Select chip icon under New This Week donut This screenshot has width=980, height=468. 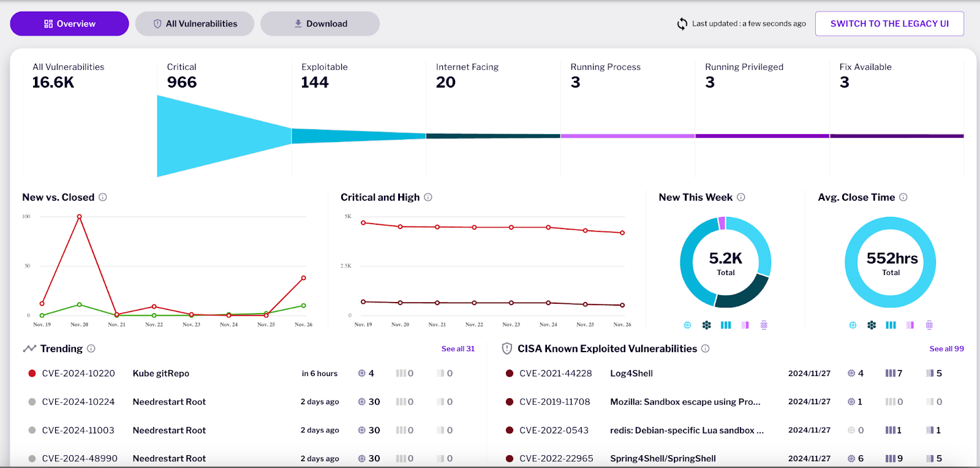(687, 325)
